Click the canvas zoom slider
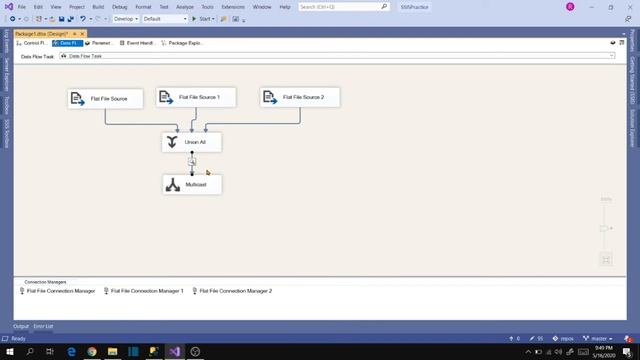 tap(604, 228)
